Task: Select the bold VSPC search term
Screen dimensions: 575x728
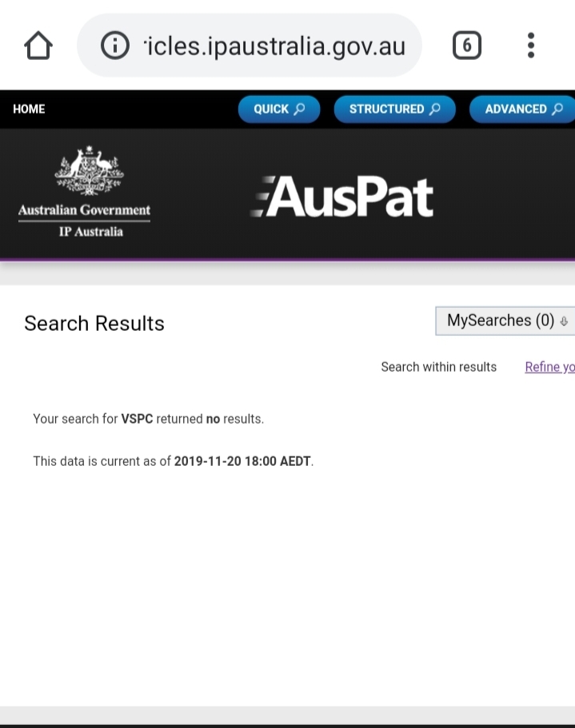Action: (137, 419)
